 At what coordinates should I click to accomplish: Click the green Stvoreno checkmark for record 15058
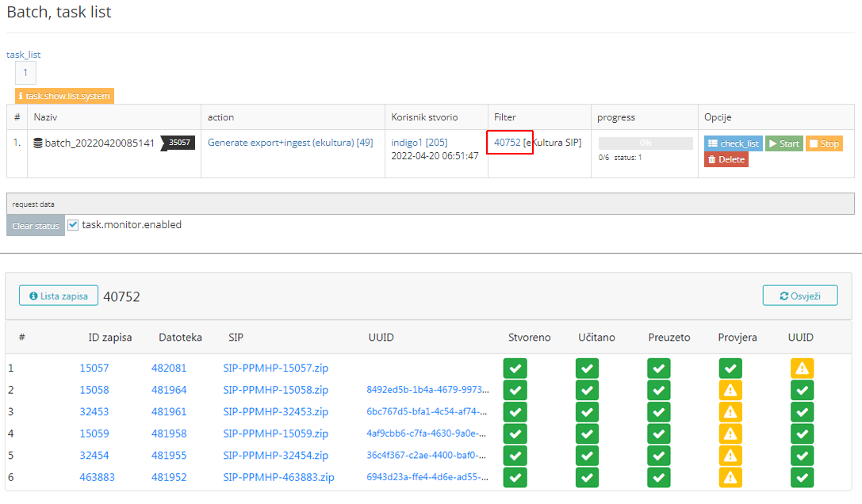pos(515,390)
